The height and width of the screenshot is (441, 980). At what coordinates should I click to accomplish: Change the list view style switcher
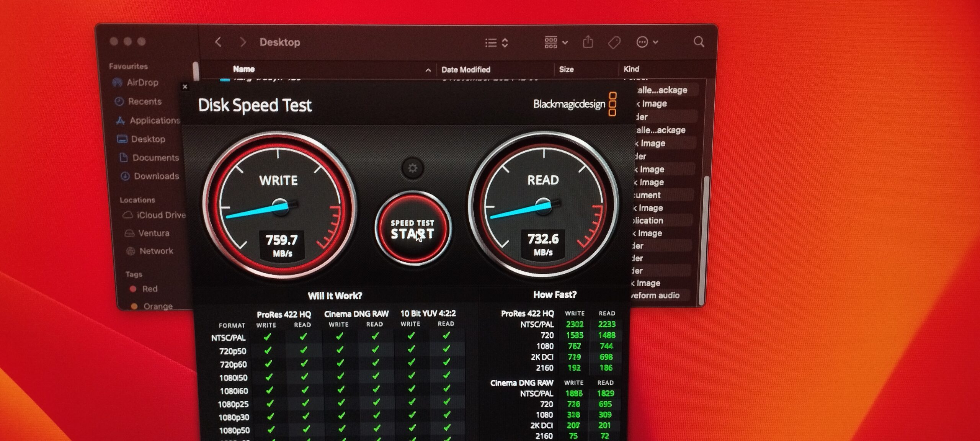[x=497, y=42]
